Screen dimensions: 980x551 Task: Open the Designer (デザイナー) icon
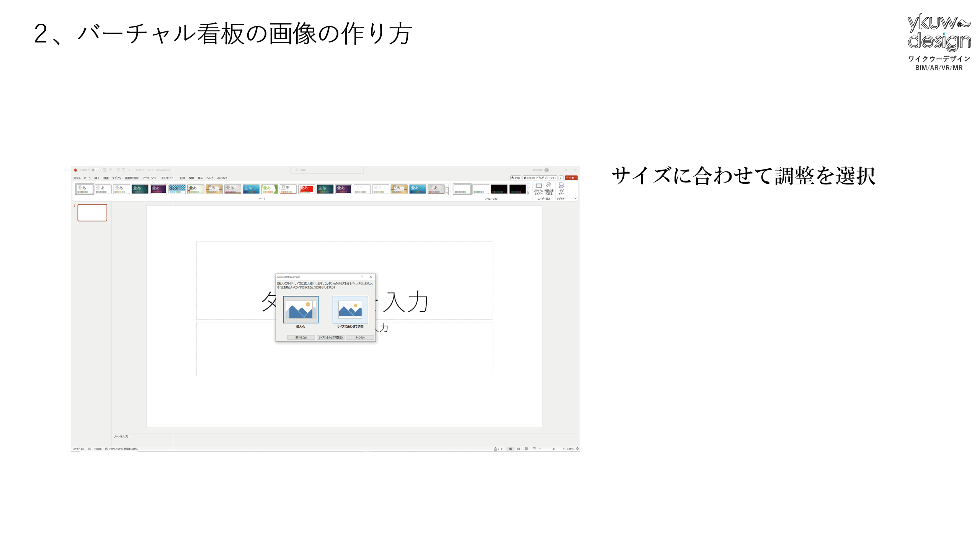click(561, 187)
